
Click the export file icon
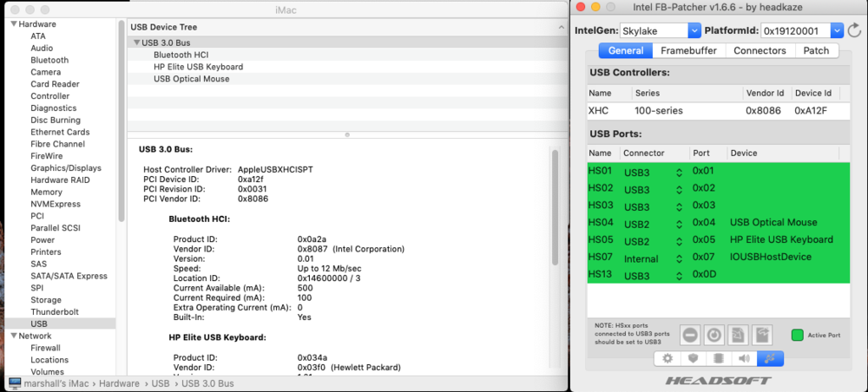click(761, 334)
